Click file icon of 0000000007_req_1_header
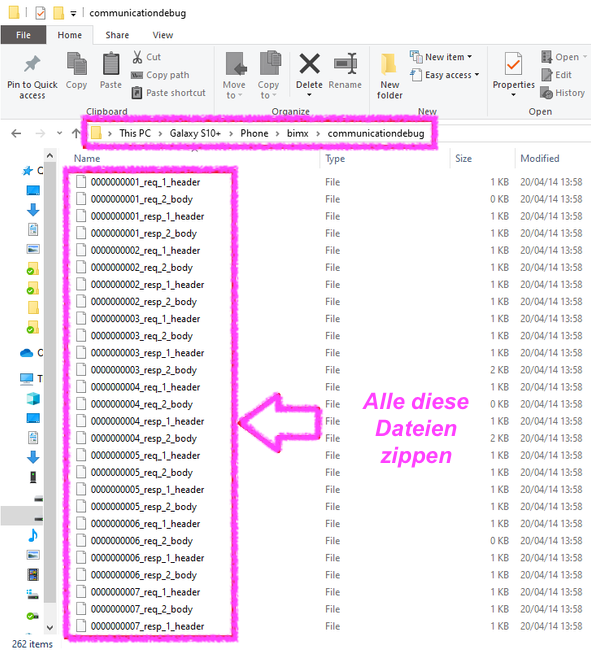The image size is (591, 654). (x=81, y=591)
